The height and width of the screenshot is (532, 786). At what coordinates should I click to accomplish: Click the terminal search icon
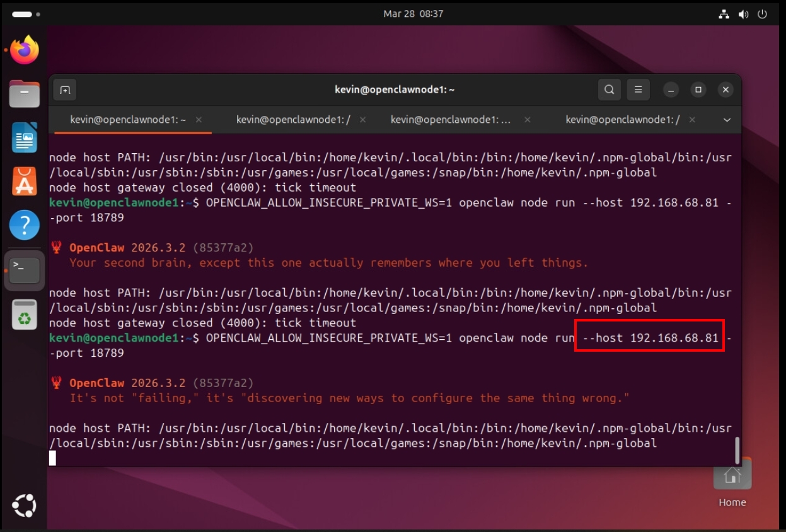click(609, 90)
